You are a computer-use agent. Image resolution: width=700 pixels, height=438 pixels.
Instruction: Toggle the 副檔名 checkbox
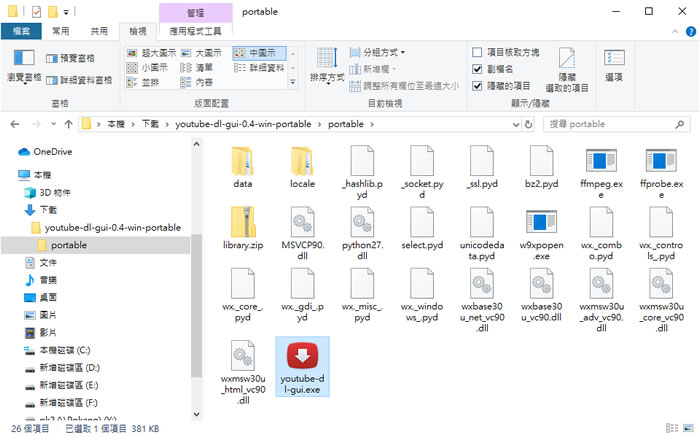(x=477, y=69)
